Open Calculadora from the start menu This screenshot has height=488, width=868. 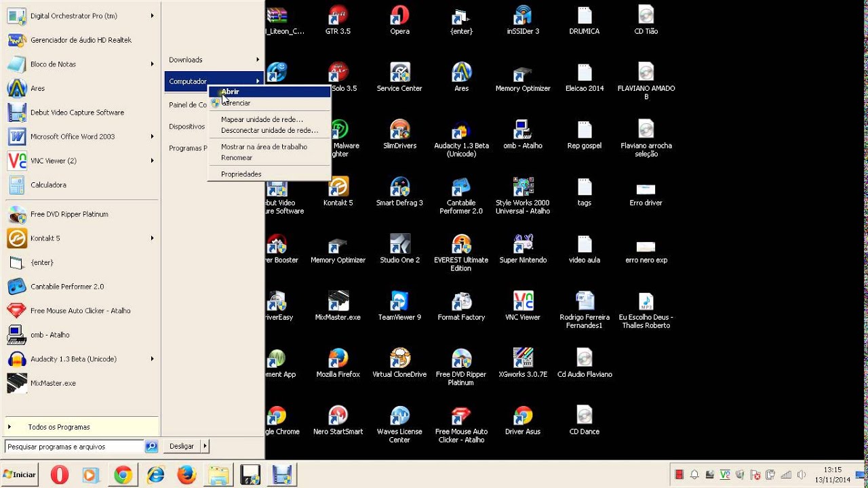pos(81,184)
